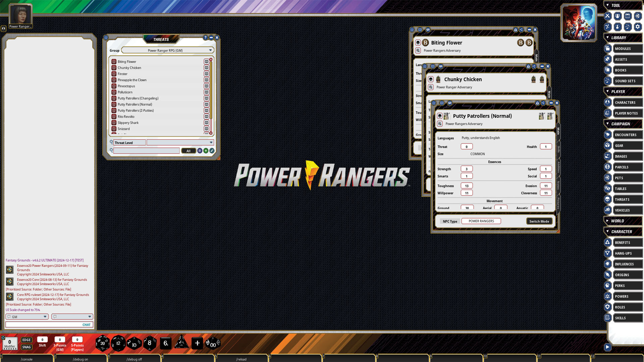Screen dimensions: 644x362
Task: Select Slippery Shark in threats list
Action: click(x=128, y=123)
